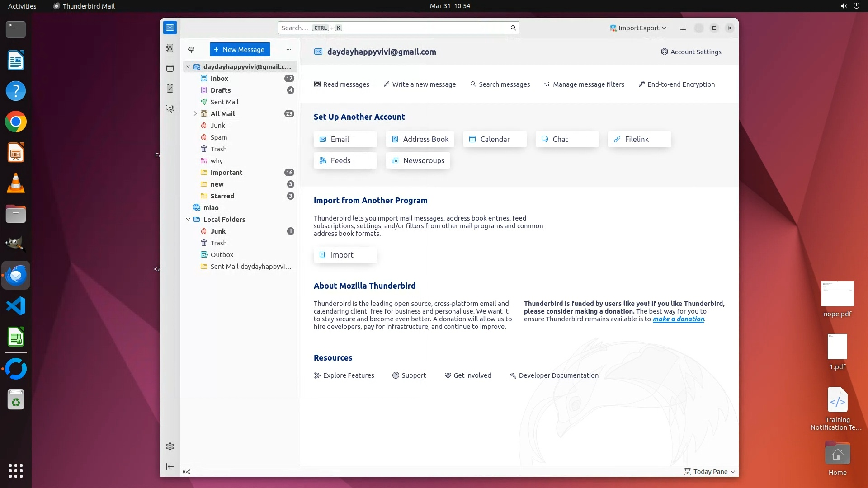Toggle the Today Pane

point(710,472)
